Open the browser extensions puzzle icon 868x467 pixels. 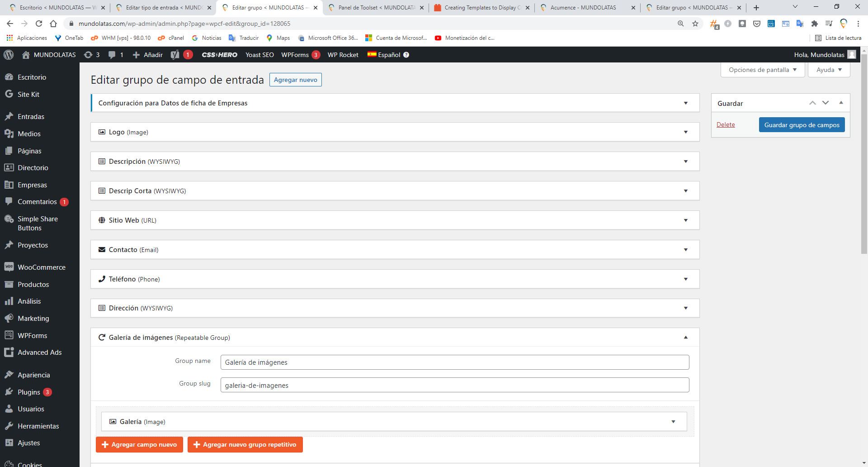(x=814, y=24)
